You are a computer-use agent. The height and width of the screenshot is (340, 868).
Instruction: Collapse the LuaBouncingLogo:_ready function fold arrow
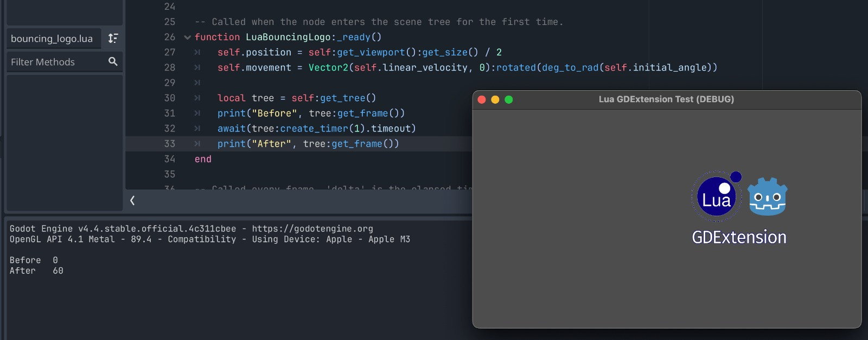pos(188,37)
